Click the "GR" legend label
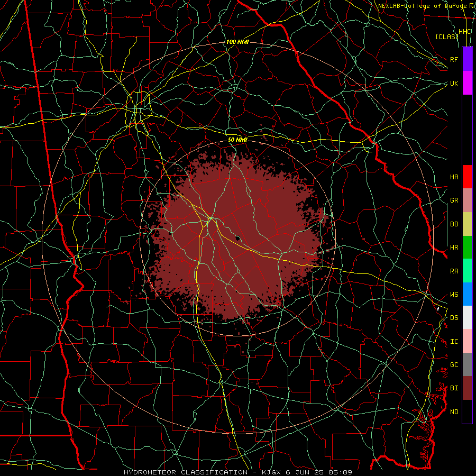 click(454, 200)
